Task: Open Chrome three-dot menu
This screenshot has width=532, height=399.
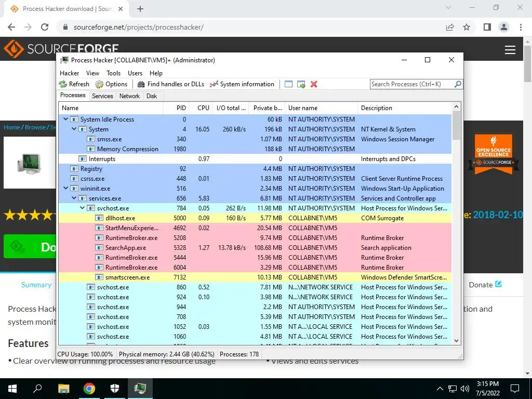Action: tap(521, 27)
